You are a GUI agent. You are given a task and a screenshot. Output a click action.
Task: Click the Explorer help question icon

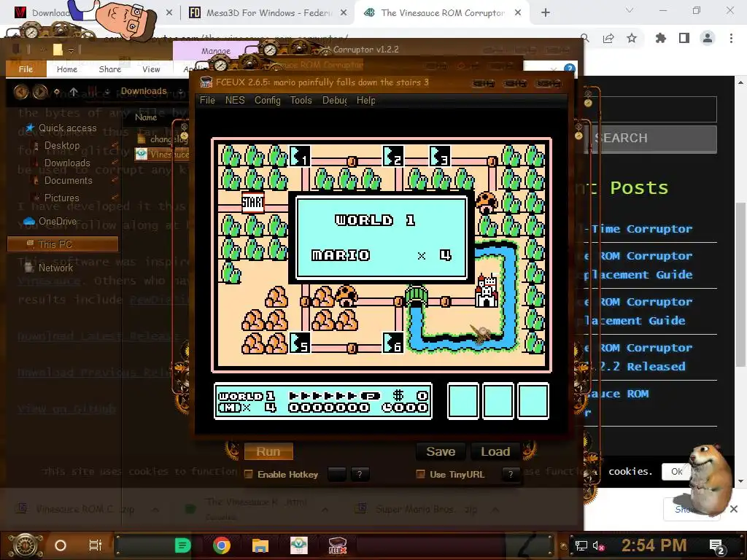[x=569, y=69]
